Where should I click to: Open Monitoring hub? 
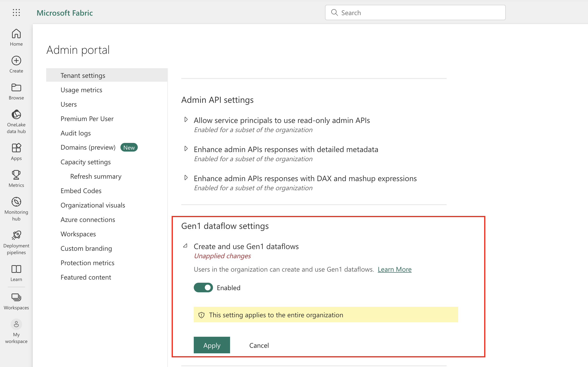point(16,209)
